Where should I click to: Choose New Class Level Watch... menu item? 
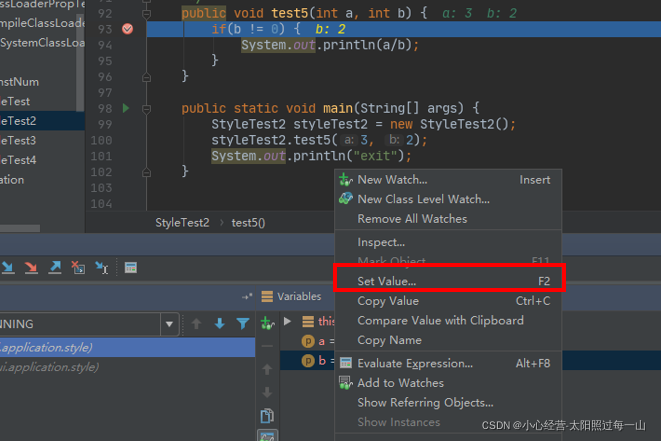click(448, 199)
